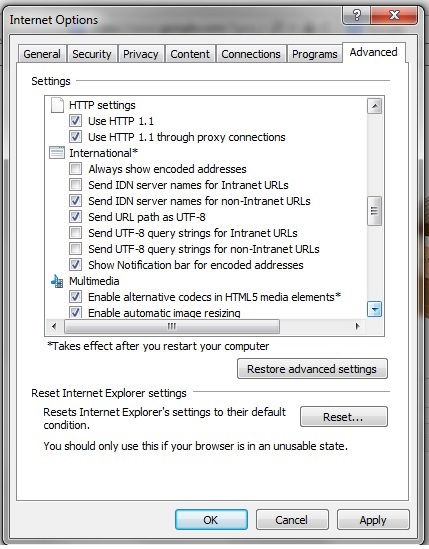
Task: Click the vertical scrollbar thumb
Action: pyautogui.click(x=374, y=211)
